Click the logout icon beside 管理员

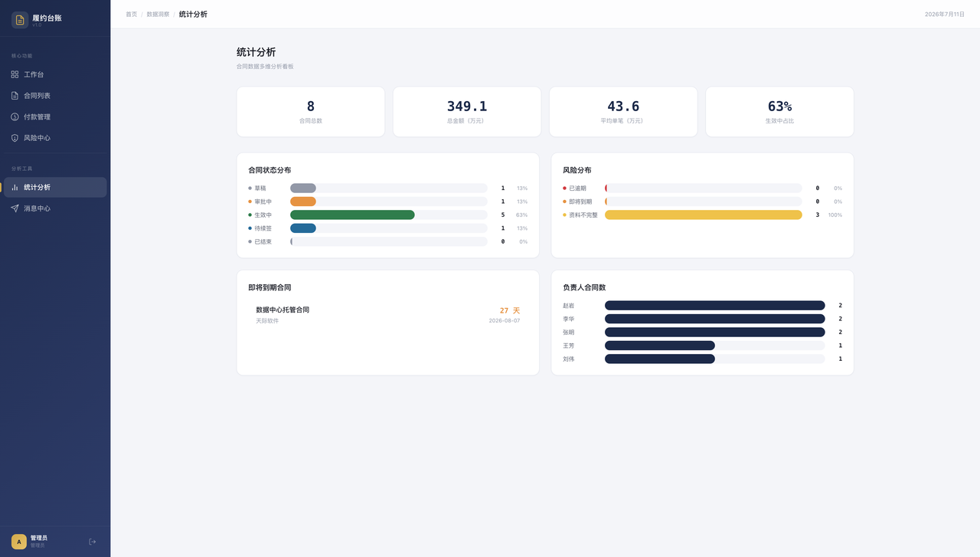point(93,542)
